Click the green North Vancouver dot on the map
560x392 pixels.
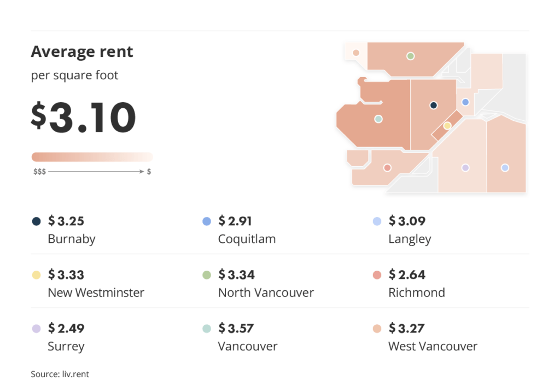(410, 56)
